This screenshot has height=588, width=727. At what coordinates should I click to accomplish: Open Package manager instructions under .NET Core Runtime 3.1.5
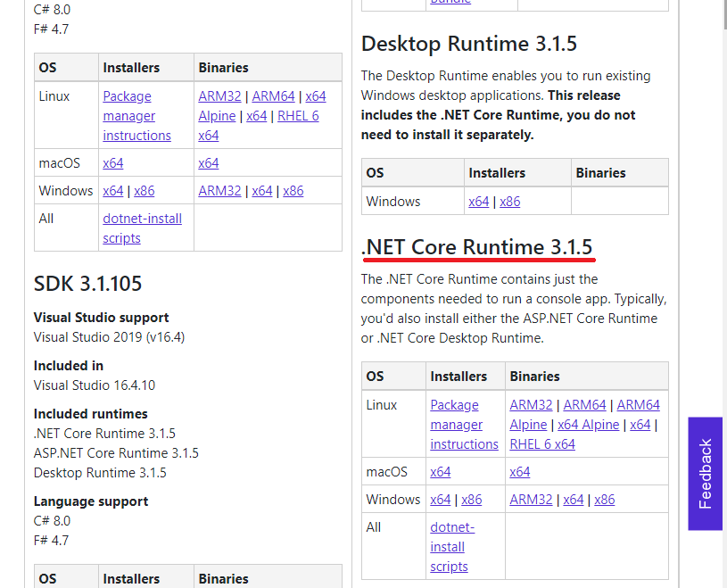(x=464, y=425)
